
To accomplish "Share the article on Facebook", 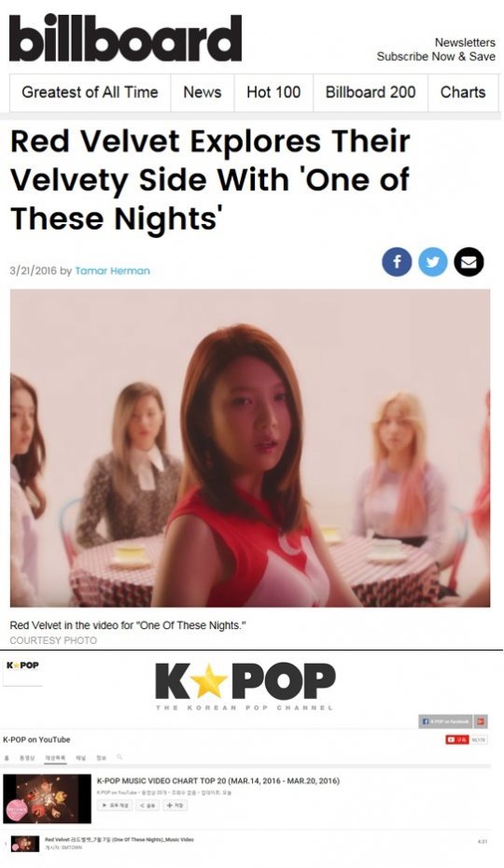I will coord(397,262).
